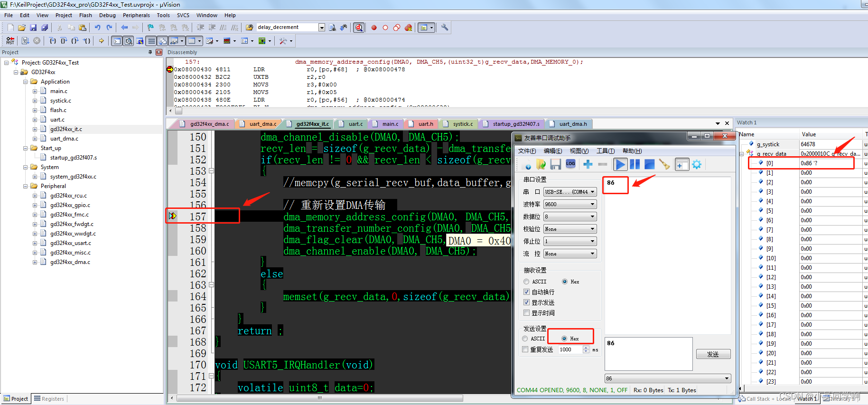
Task: Open the Peripherals menu
Action: tap(136, 15)
